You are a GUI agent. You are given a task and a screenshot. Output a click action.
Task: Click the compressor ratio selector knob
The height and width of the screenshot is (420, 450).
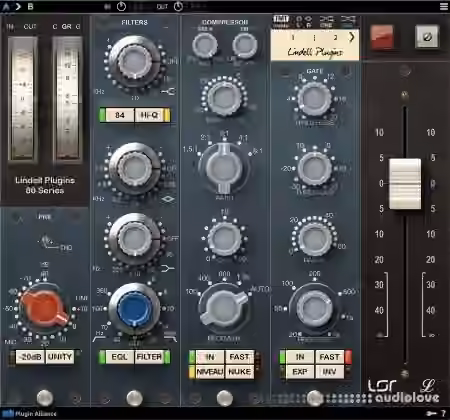pos(224,168)
